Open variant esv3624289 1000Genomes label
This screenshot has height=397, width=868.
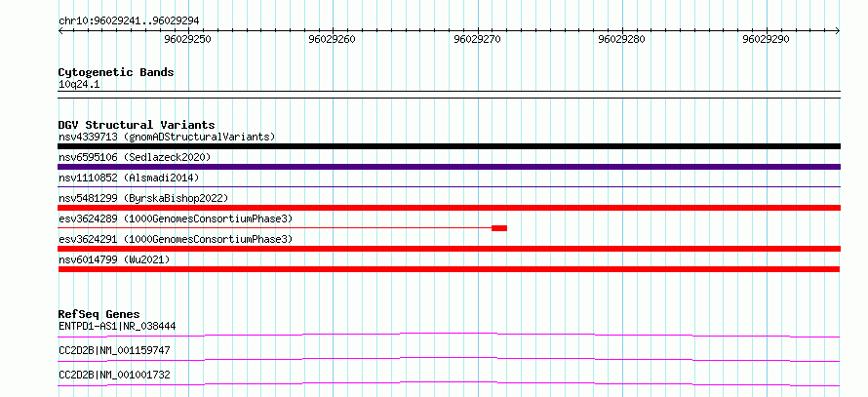[176, 218]
